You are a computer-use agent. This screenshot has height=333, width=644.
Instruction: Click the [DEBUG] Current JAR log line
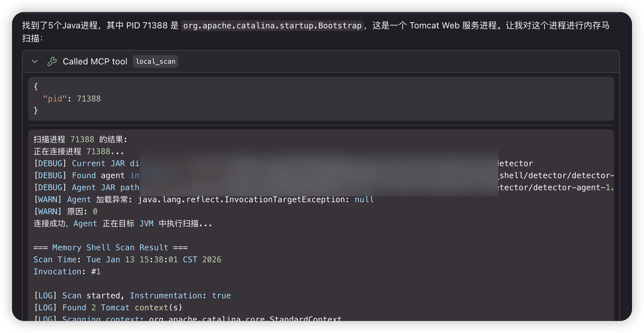(x=87, y=163)
